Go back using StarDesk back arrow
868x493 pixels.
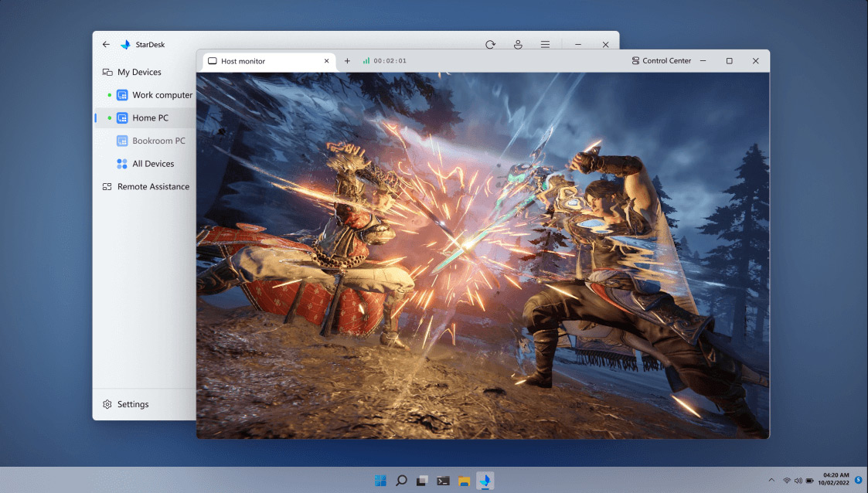(x=106, y=44)
